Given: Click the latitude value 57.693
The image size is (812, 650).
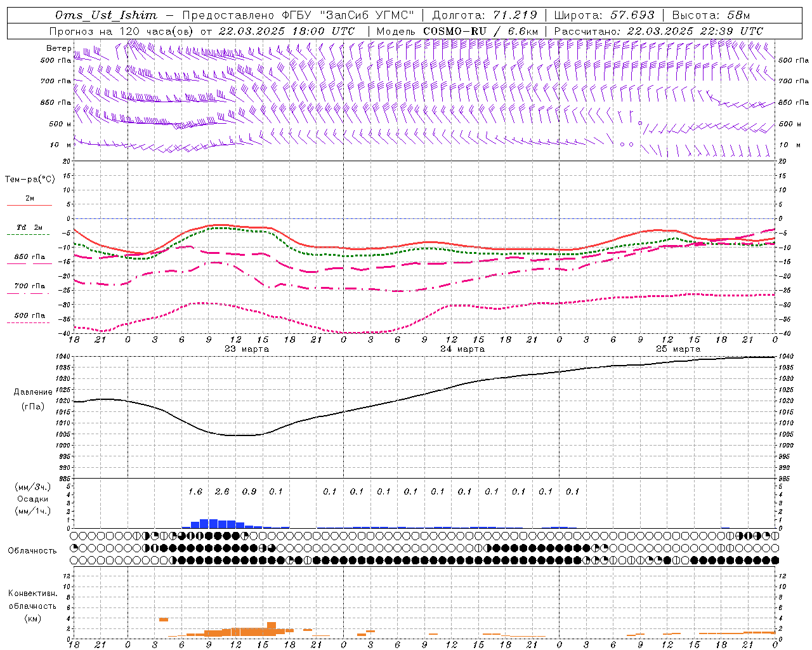Looking at the screenshot, I should [x=632, y=15].
